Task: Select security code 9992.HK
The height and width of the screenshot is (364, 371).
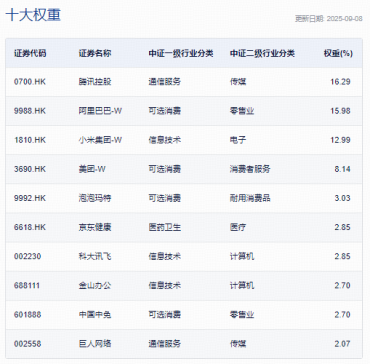Action: (x=30, y=198)
